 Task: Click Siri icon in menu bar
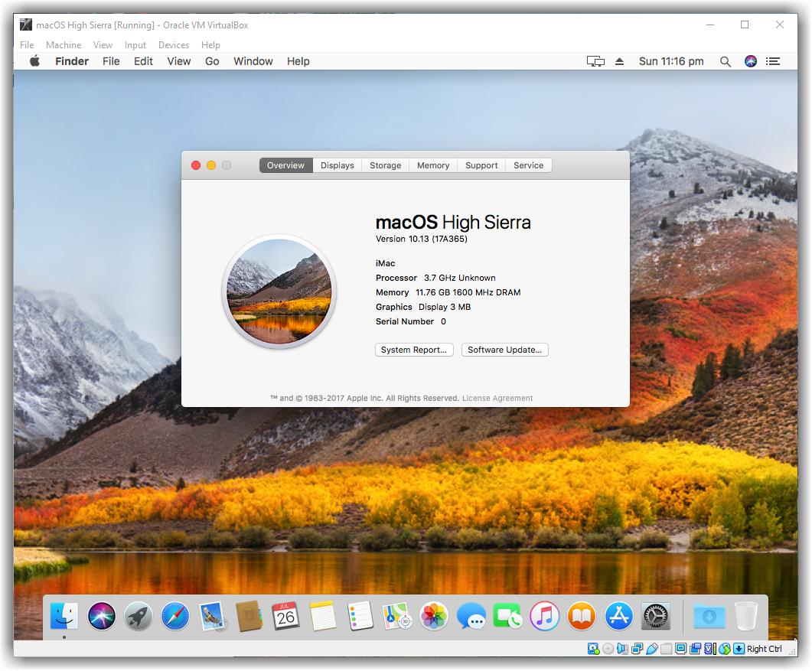[750, 62]
